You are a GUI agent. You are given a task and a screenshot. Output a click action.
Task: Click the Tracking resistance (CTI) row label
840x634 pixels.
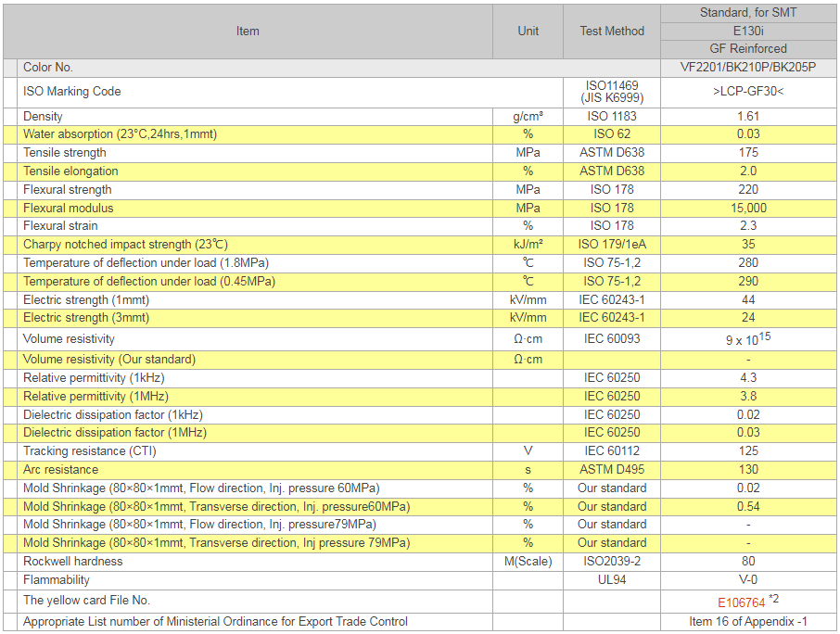coord(90,451)
